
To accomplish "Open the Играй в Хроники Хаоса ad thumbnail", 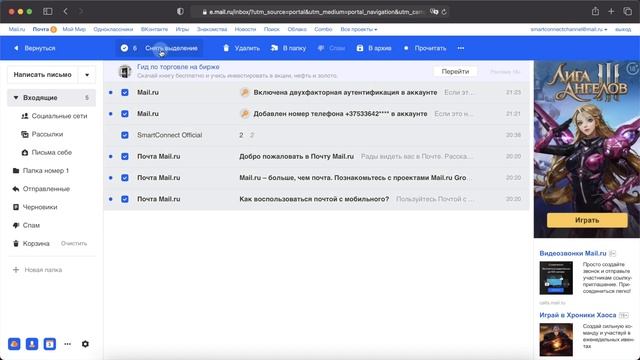I will click(x=556, y=340).
